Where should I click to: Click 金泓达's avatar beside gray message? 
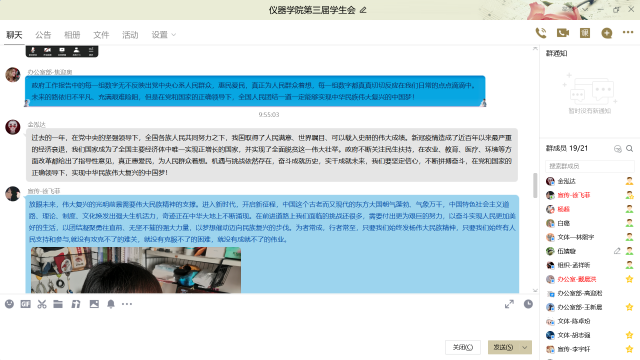[x=13, y=127]
